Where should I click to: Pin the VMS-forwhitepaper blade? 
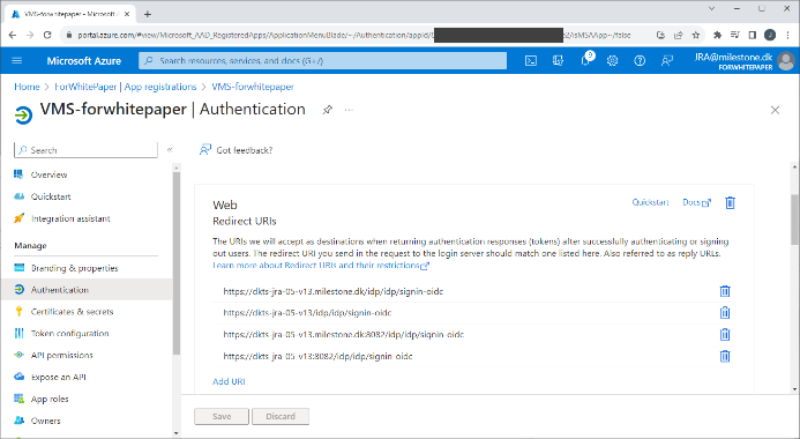pyautogui.click(x=327, y=109)
